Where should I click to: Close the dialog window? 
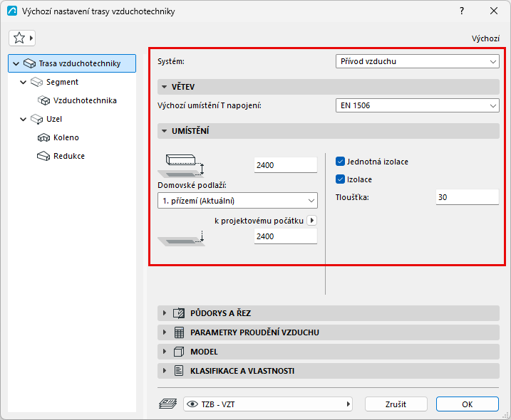(x=494, y=11)
